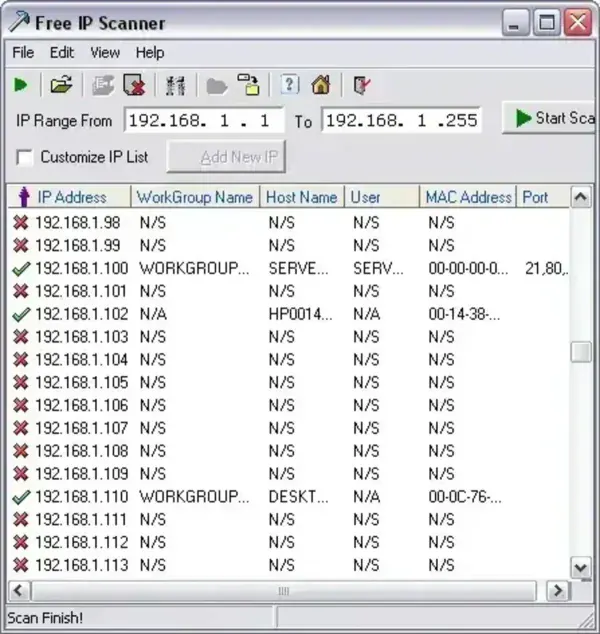Viewport: 600px width, 634px height.
Task: Click the IP Range From field 192.168.1.1
Action: coord(204,120)
